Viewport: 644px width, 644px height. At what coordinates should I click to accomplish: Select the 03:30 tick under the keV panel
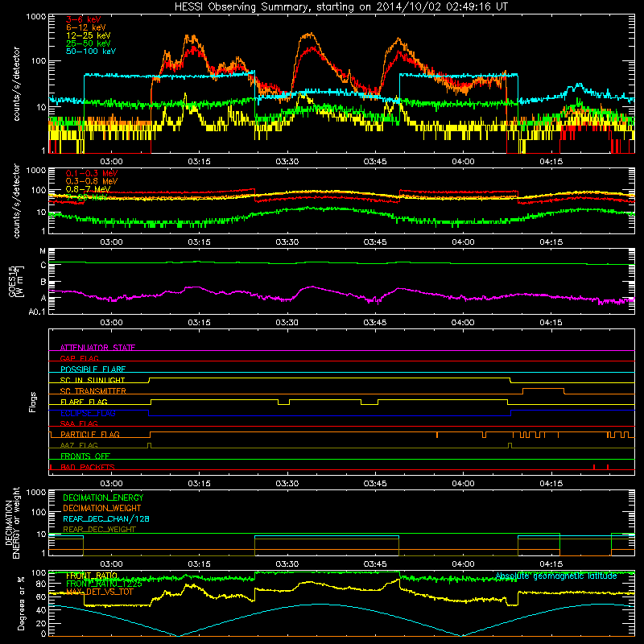coord(287,162)
